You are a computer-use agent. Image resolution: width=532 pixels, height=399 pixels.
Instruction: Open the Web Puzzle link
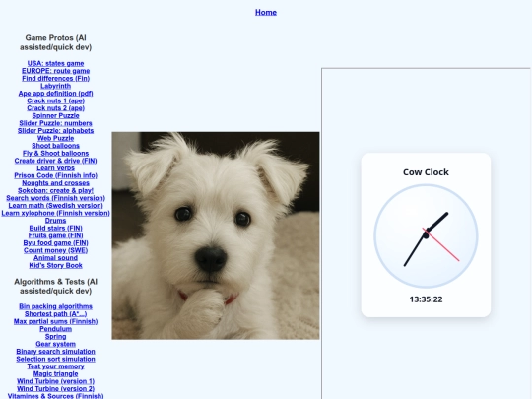coord(55,138)
